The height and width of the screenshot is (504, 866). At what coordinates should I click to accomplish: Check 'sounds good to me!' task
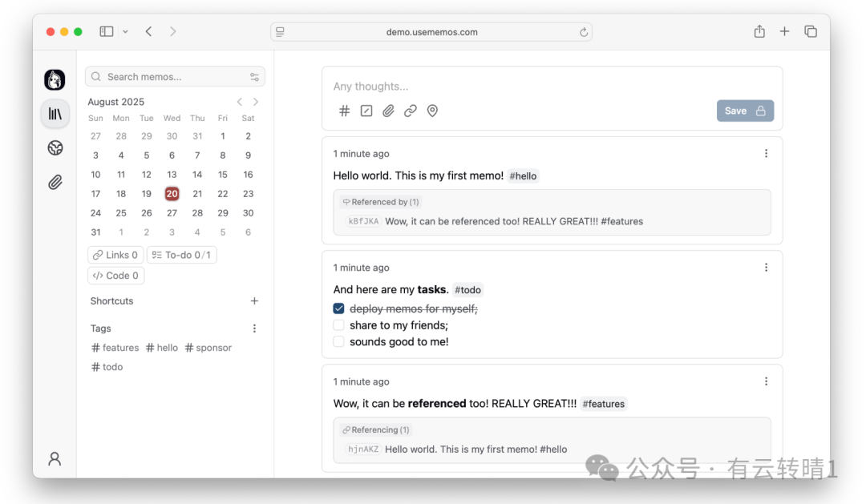338,341
